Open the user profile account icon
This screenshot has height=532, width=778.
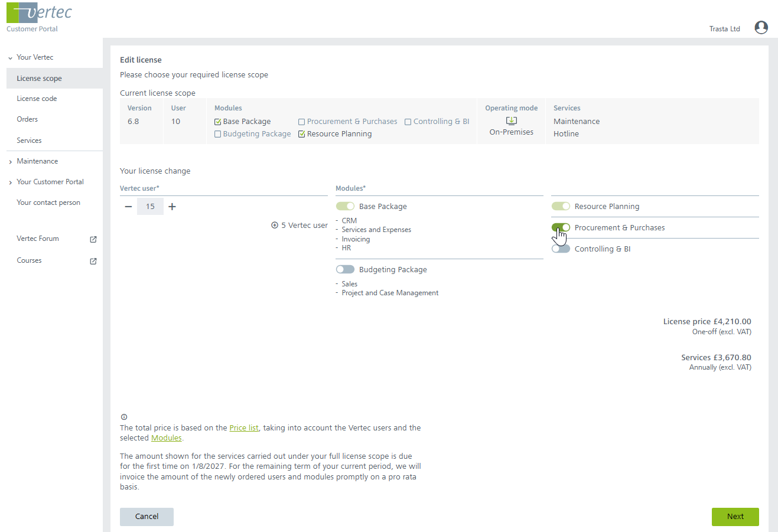761,28
